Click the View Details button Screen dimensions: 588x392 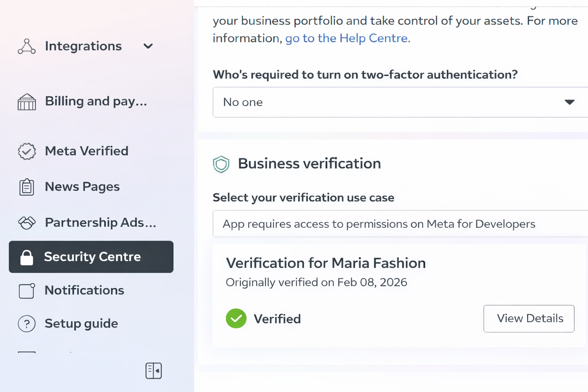(x=529, y=318)
